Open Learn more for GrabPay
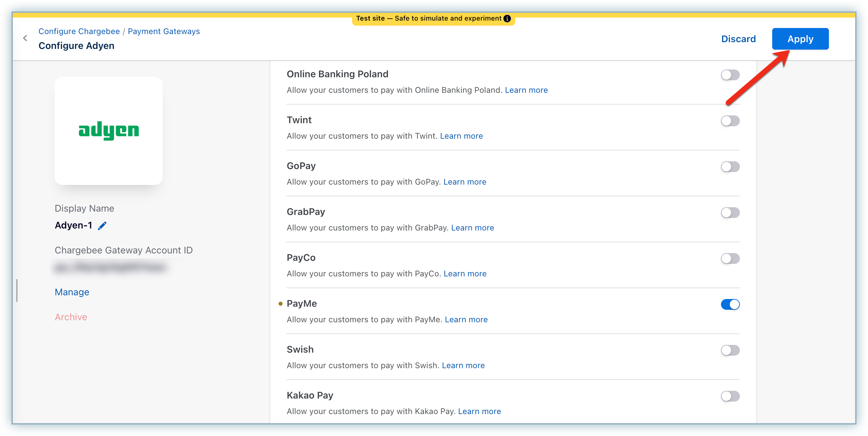The image size is (868, 436). tap(473, 228)
